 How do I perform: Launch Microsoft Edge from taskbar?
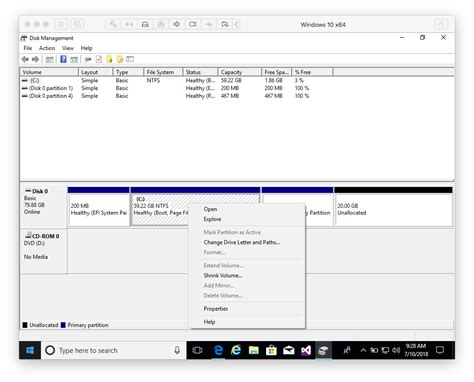(218, 350)
